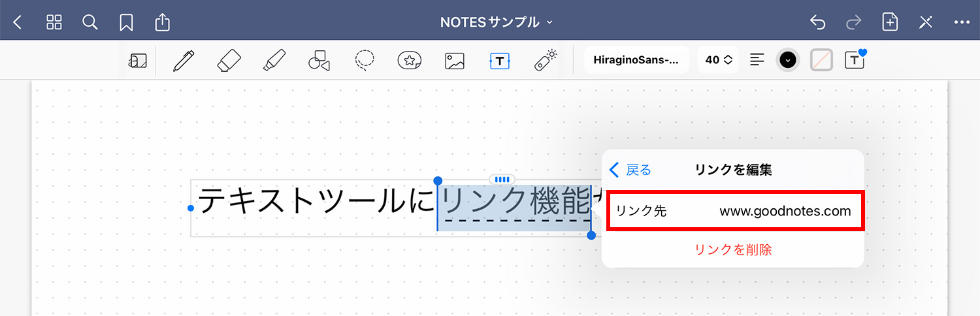Click the text box left edge handle
Image resolution: width=980 pixels, height=316 pixels.
click(x=191, y=208)
